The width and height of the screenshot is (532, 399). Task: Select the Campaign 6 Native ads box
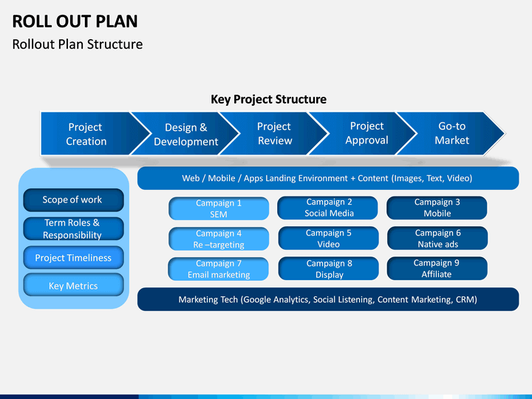437,238
